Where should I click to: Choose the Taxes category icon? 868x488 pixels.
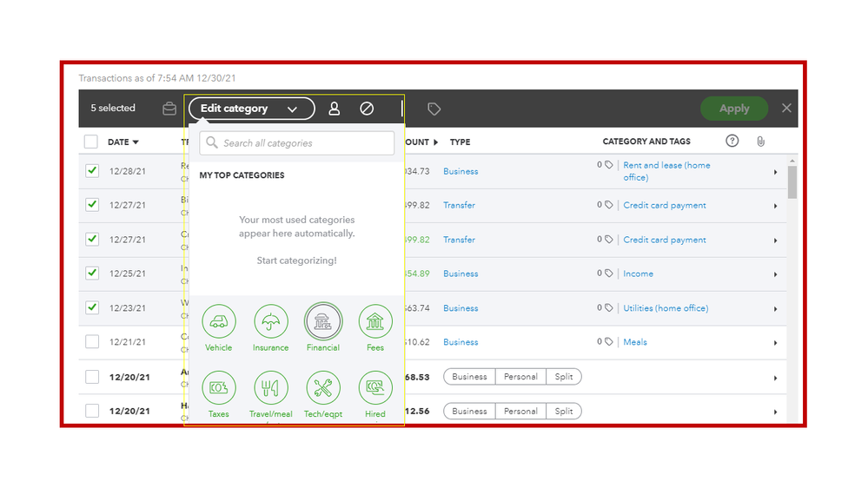219,387
